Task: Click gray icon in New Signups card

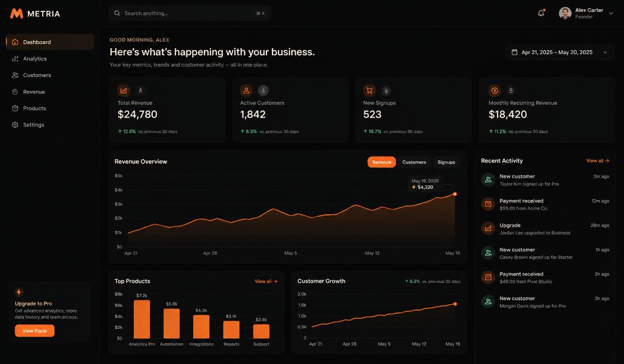Action: (x=386, y=90)
